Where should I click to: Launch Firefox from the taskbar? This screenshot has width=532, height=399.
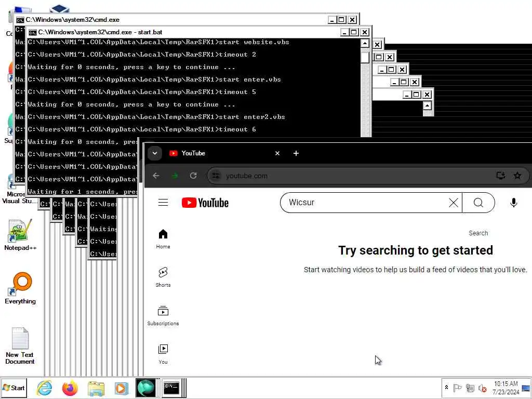(70, 388)
